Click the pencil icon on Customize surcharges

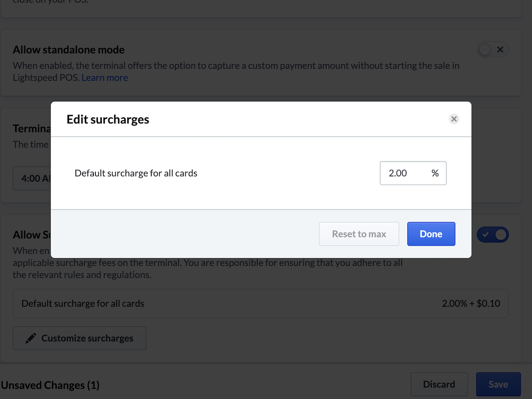(x=31, y=338)
